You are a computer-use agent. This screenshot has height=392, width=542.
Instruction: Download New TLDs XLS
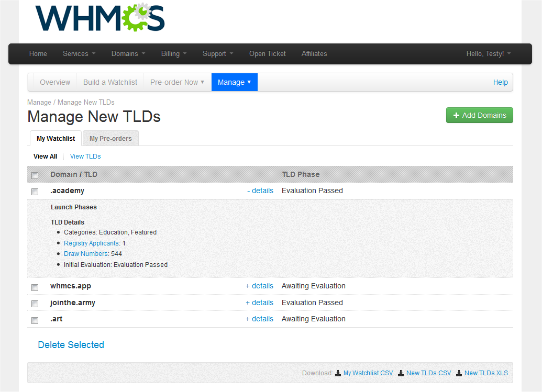point(486,373)
